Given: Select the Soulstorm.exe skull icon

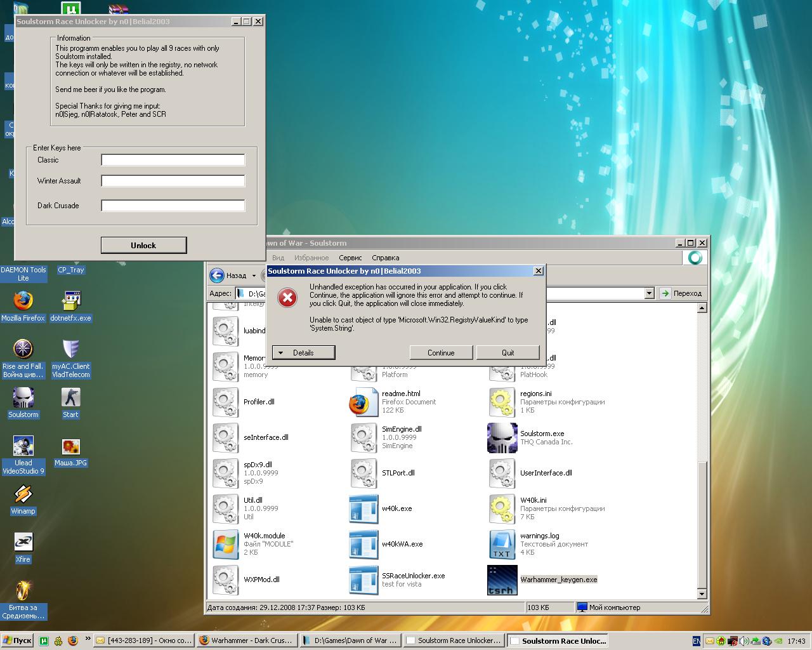Looking at the screenshot, I should click(x=502, y=438).
